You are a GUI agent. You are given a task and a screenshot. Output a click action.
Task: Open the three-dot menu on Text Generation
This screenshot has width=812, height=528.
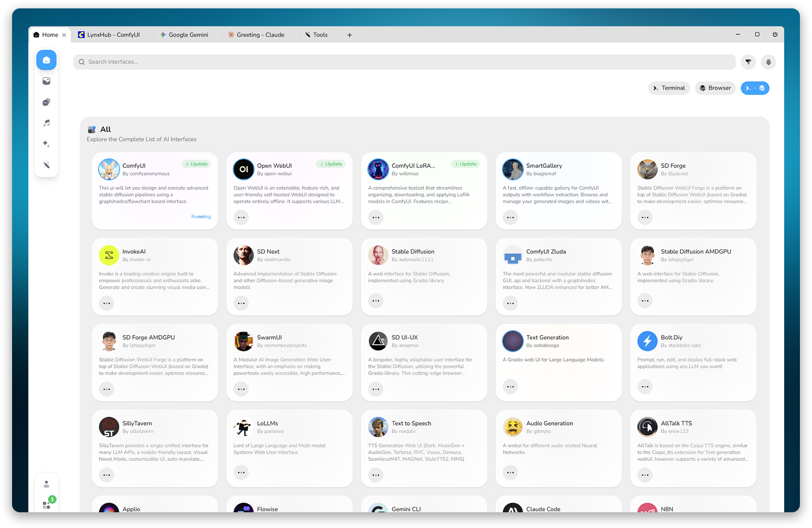coord(510,387)
